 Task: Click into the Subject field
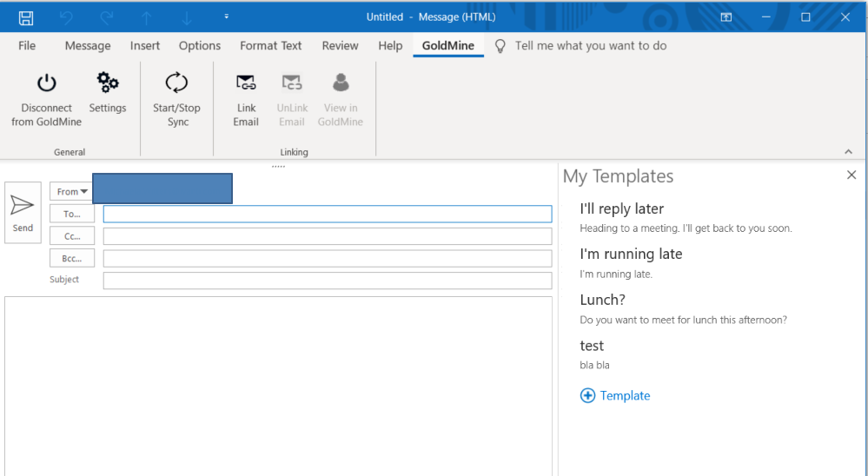(x=327, y=281)
